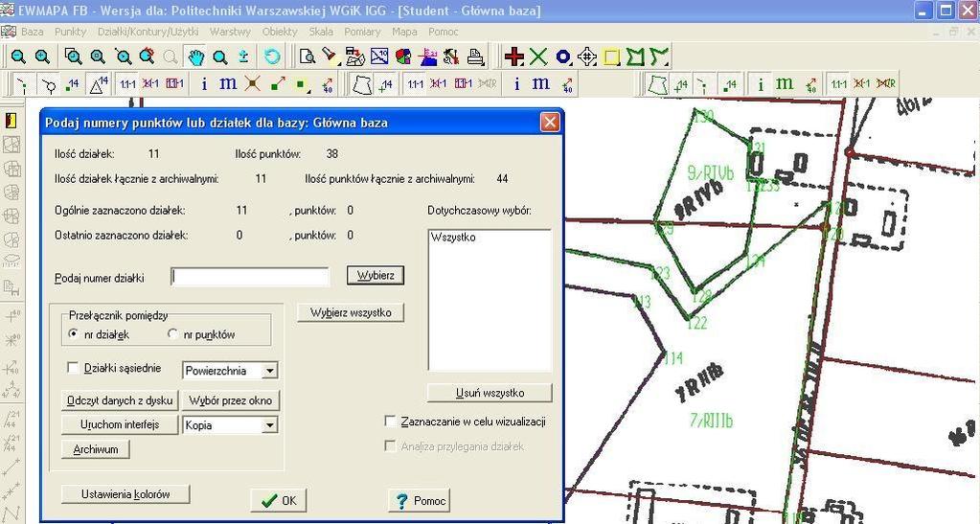Tick 'Zaznaczanie w celu wizualizacji' checkbox
980x524 pixels.
pos(390,421)
